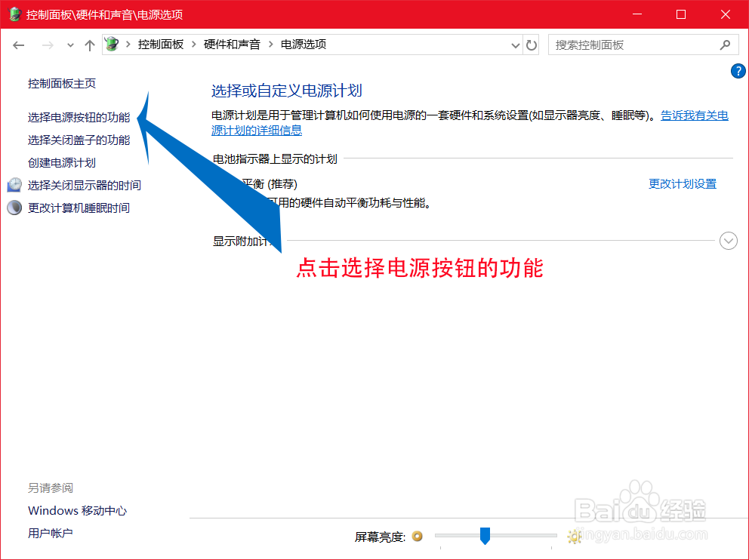The image size is (749, 560).
Task: Open Windows 移动中心 from the sidebar
Action: (76, 510)
